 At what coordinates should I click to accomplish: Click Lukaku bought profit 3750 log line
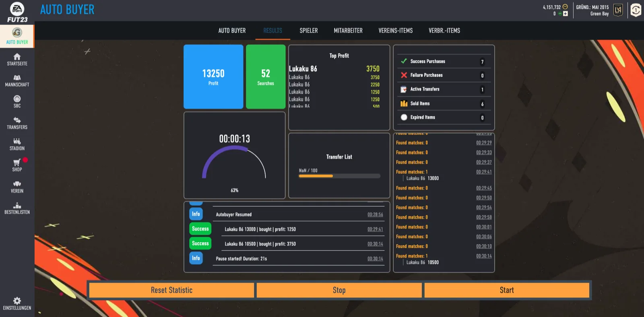click(x=260, y=244)
